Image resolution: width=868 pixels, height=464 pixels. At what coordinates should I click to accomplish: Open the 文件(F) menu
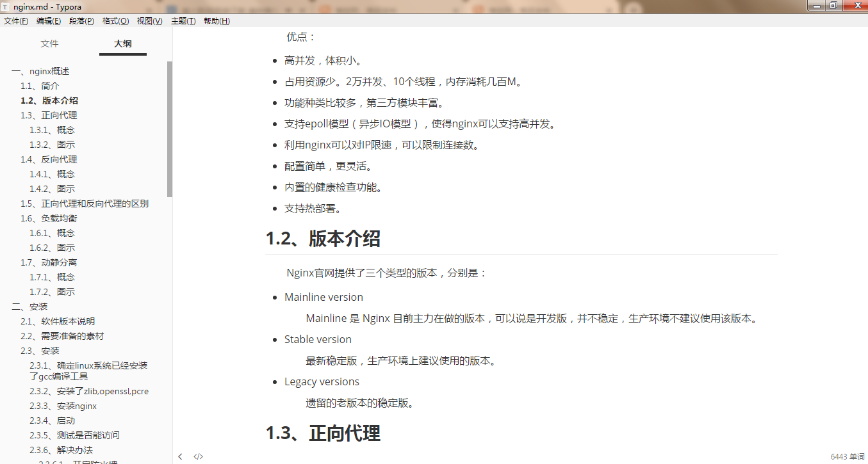(x=16, y=20)
